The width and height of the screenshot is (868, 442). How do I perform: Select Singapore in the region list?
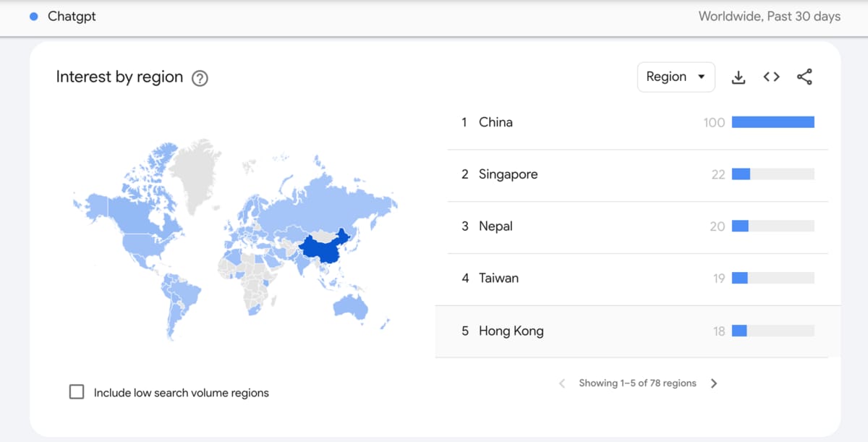(508, 174)
